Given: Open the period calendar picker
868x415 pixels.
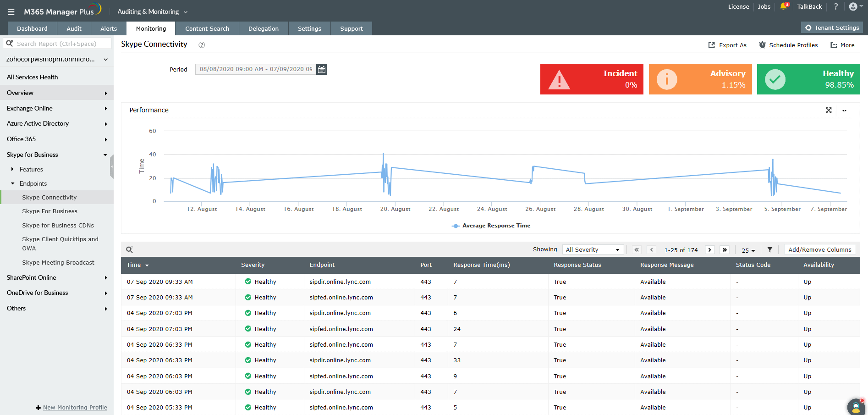Looking at the screenshot, I should click(x=322, y=69).
